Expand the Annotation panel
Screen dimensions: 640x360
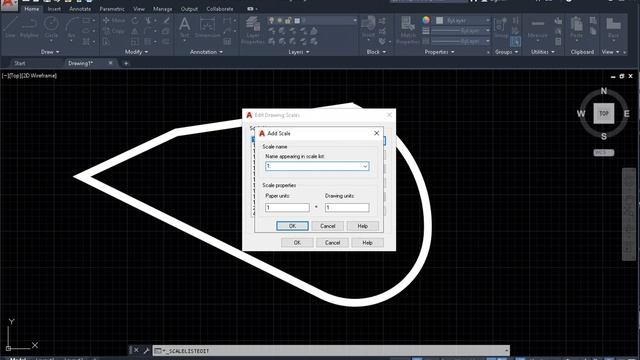pos(206,52)
